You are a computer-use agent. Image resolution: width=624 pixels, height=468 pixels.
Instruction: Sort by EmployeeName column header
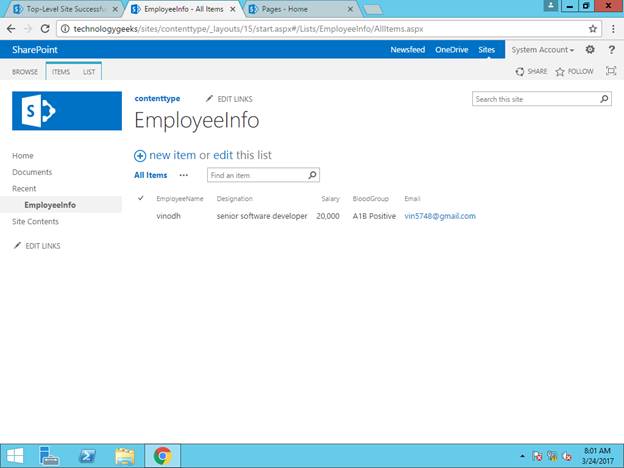[180, 199]
